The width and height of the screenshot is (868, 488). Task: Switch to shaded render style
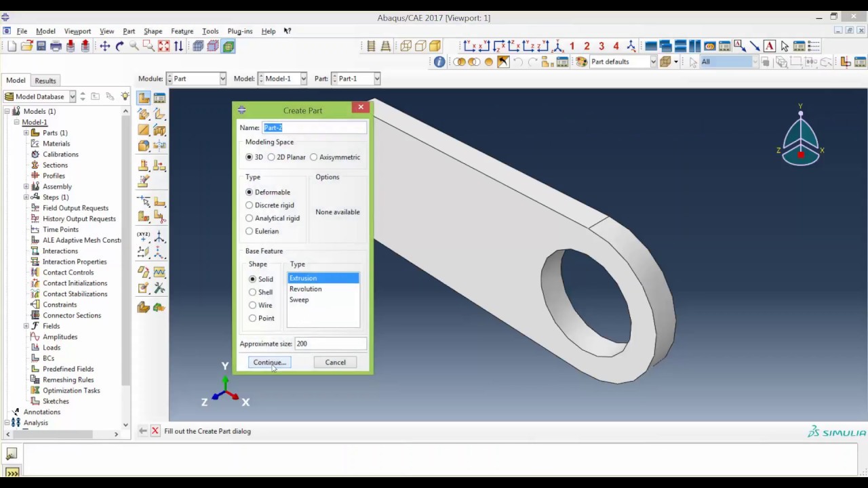pos(435,46)
